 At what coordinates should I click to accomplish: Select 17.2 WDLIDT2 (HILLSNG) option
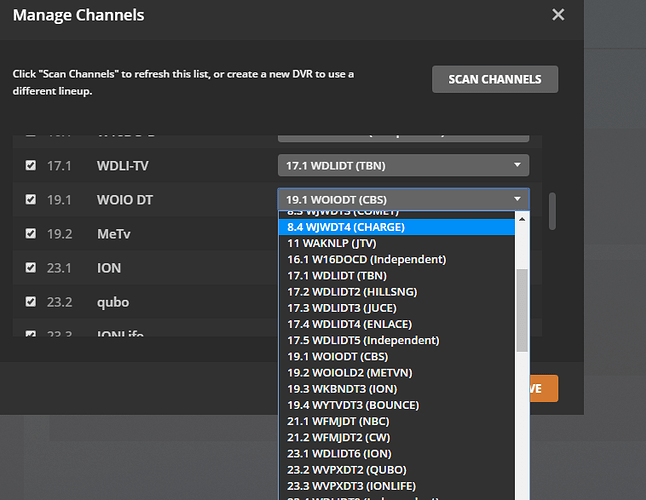pyautogui.click(x=397, y=292)
